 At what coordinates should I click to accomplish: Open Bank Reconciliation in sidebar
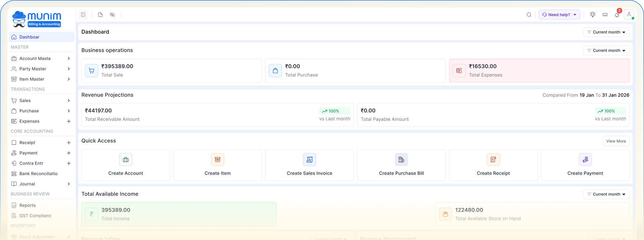point(42,174)
